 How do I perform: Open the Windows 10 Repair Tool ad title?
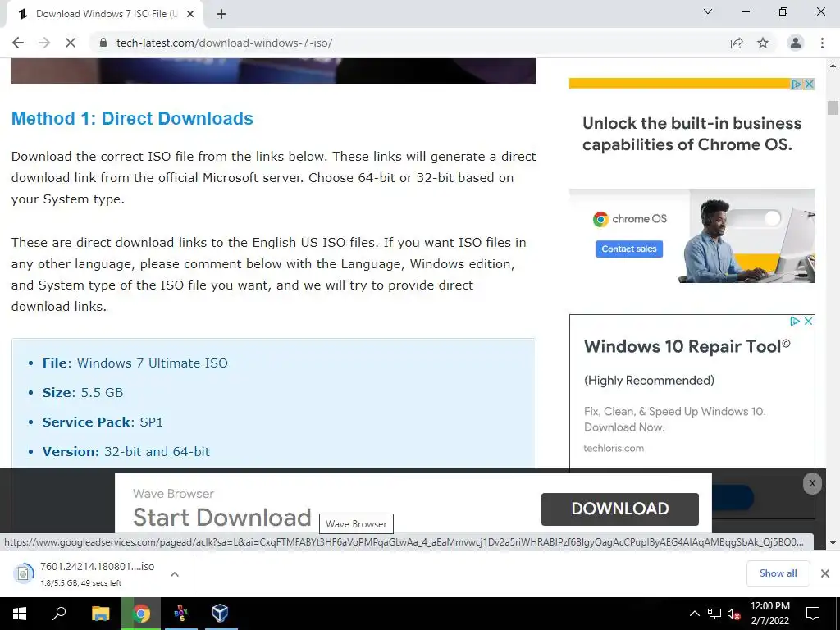687,347
